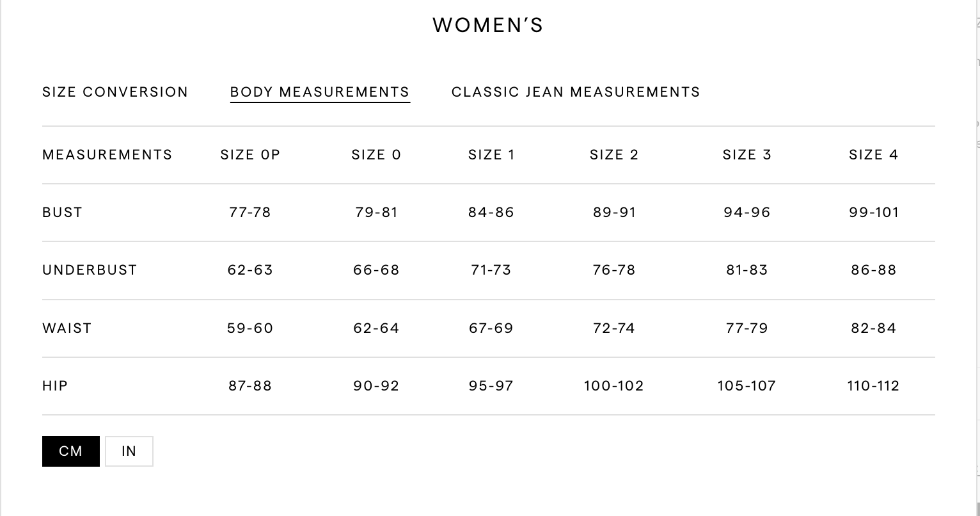
Task: Select the Size 0 column header
Action: [376, 155]
